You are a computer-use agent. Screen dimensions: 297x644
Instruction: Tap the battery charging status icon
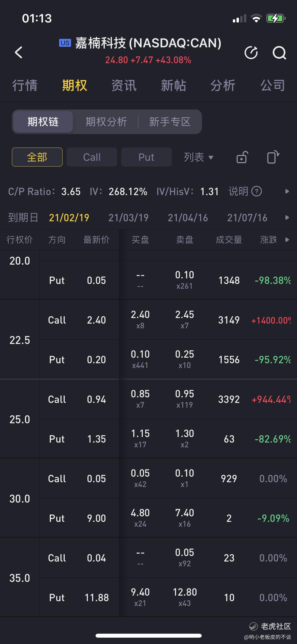(x=276, y=19)
